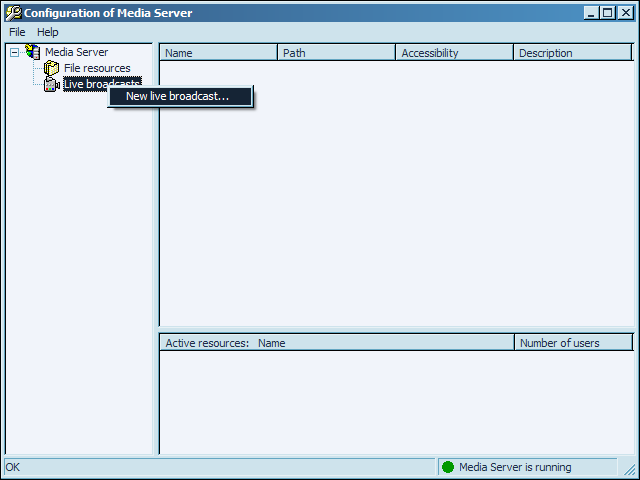The width and height of the screenshot is (640, 480).
Task: Choose New live broadcast from context menu
Action: coord(177,96)
